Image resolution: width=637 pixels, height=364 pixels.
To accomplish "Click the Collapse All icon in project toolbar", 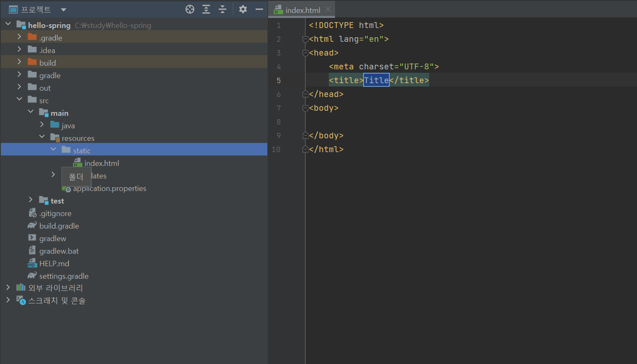I will (222, 9).
